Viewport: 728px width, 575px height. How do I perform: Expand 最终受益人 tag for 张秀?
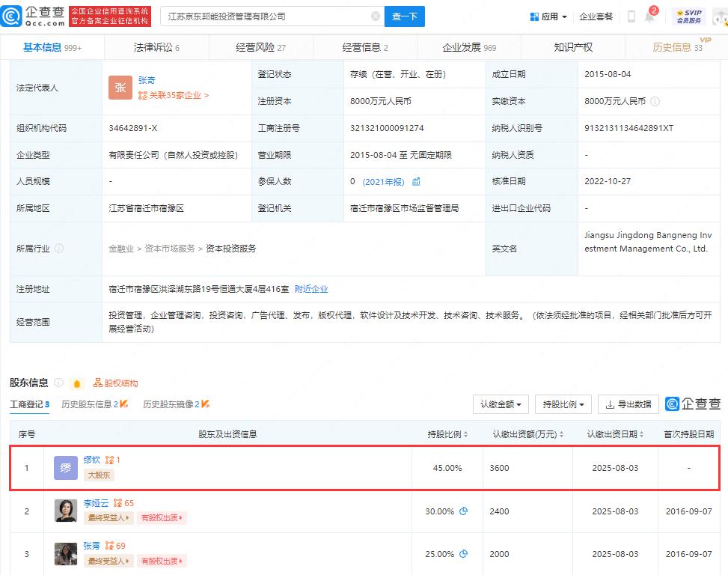pos(108,561)
